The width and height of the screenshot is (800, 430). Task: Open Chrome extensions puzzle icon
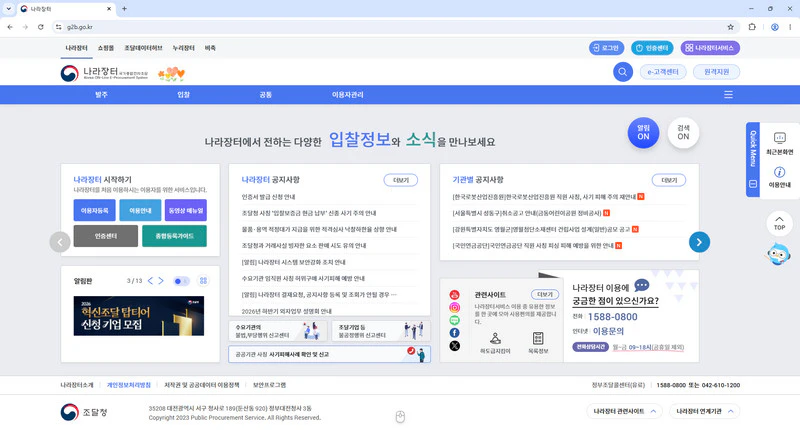[752, 27]
